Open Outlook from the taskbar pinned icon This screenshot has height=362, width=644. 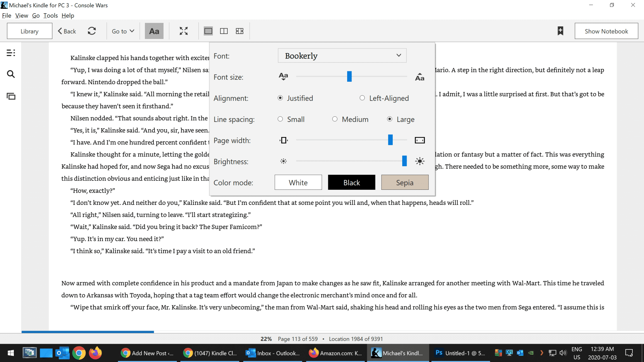tap(63, 353)
